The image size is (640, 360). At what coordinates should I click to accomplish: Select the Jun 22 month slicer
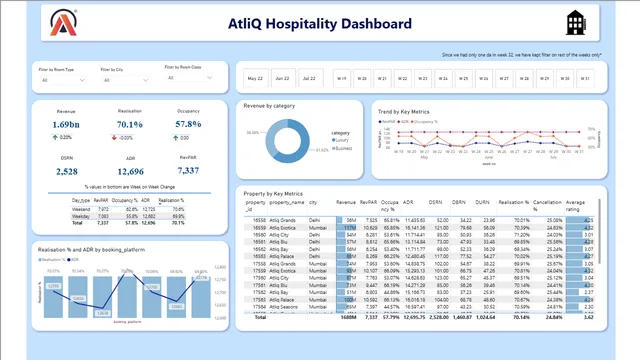coord(282,78)
